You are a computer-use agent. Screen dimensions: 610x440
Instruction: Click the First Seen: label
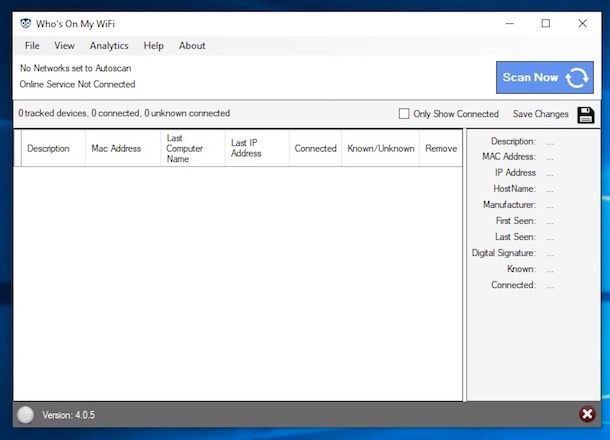[516, 221]
